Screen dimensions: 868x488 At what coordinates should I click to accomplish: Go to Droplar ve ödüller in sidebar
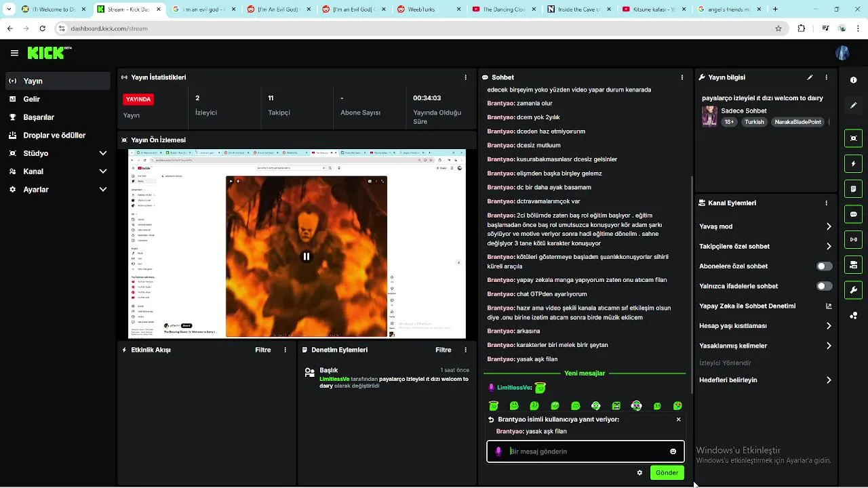point(58,136)
